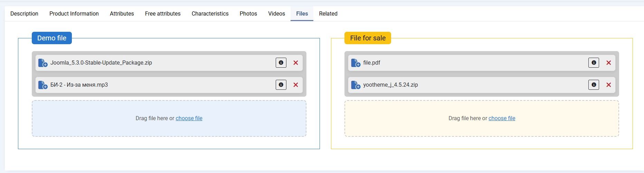Remove the БИ-2 mp3 demo file
Screen dimensions: 644x173
pyautogui.click(x=296, y=85)
